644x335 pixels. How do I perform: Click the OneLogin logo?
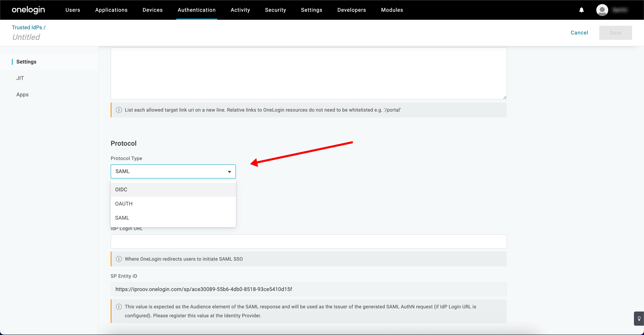[x=28, y=10]
